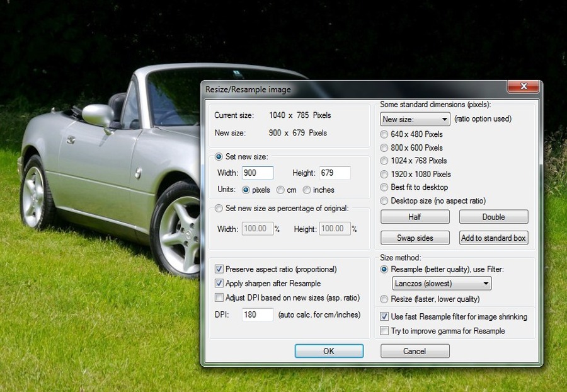The width and height of the screenshot is (567, 392).
Task: Click the Double button
Action: tap(493, 217)
